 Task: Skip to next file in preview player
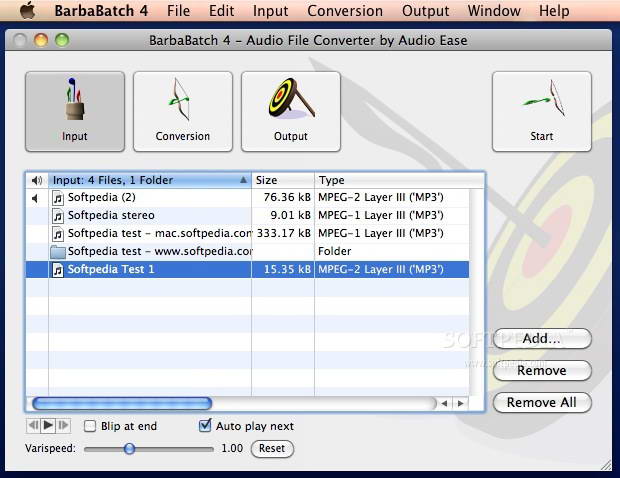coord(63,425)
